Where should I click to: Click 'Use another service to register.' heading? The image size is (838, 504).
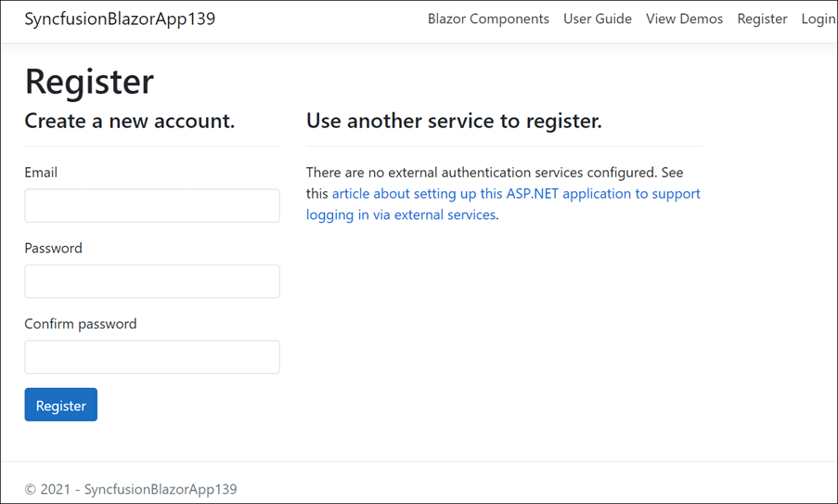(x=454, y=121)
